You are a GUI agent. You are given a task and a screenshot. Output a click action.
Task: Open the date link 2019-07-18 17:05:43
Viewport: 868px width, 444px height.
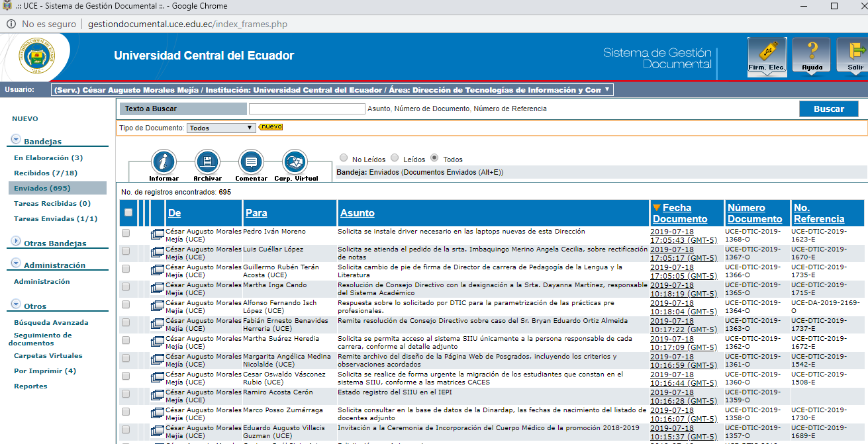pos(683,236)
